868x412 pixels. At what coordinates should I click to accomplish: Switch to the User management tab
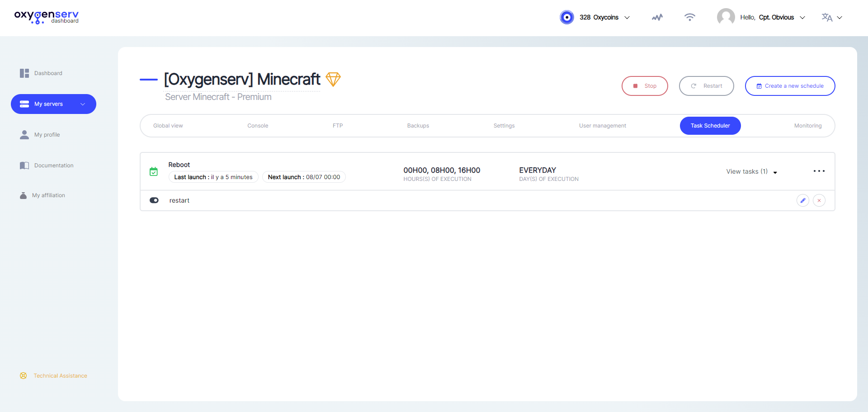coord(603,126)
